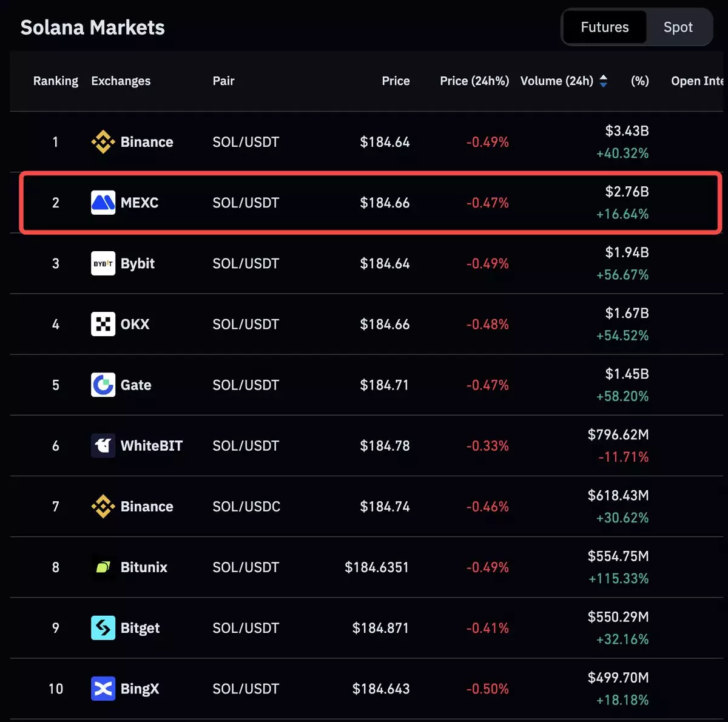Click the Bitget exchange logo

[x=103, y=628]
